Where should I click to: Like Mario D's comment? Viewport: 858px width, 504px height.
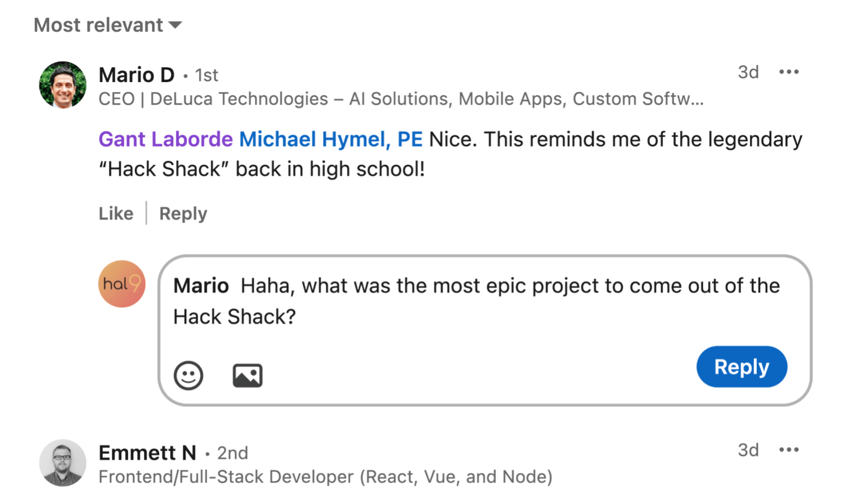pyautogui.click(x=116, y=213)
